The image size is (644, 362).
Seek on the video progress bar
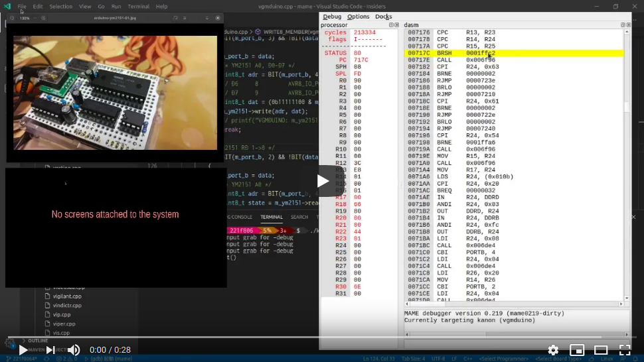tap(322, 337)
